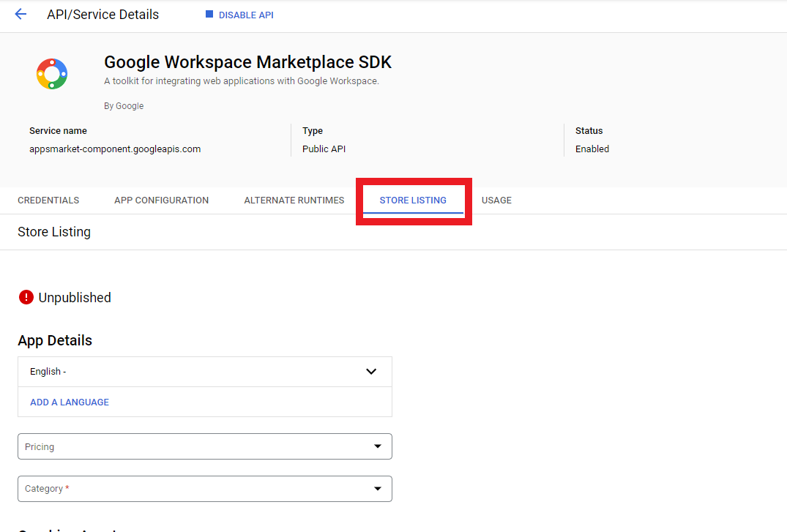Open the Category dropdown
This screenshot has height=532, width=787.
click(205, 488)
